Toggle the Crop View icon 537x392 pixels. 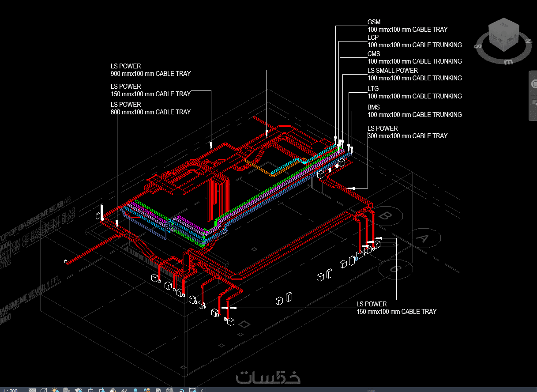(90, 390)
